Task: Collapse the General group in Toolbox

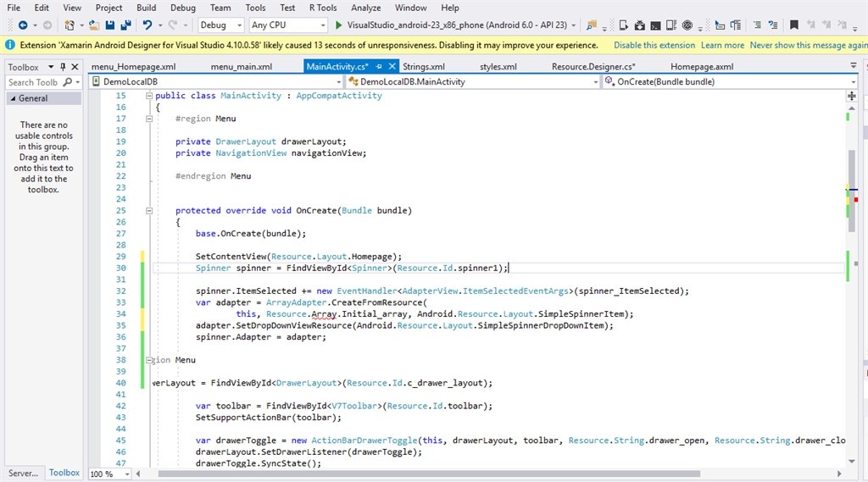Action: pos(13,98)
